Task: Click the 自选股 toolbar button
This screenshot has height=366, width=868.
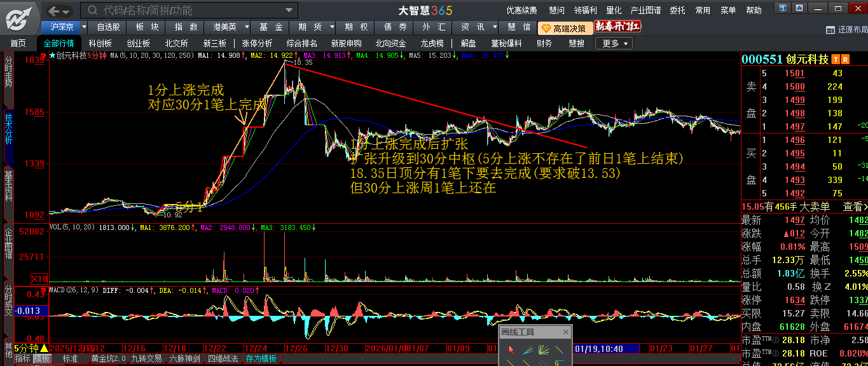Action: click(108, 27)
